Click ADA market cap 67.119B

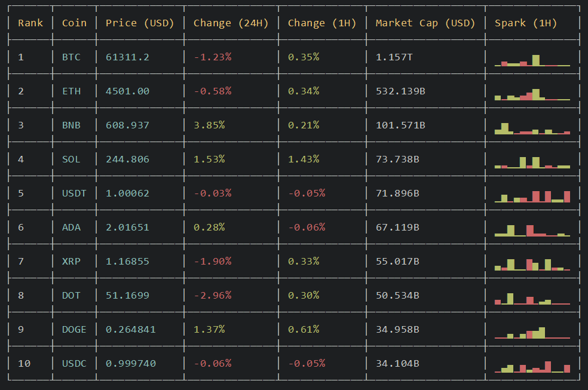397,228
